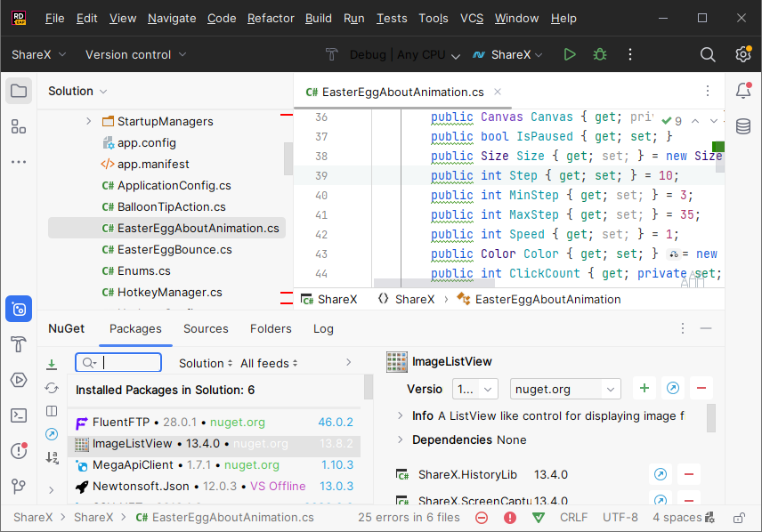Expand the StartupManagers folder
This screenshot has height=532, width=762.
(88, 121)
